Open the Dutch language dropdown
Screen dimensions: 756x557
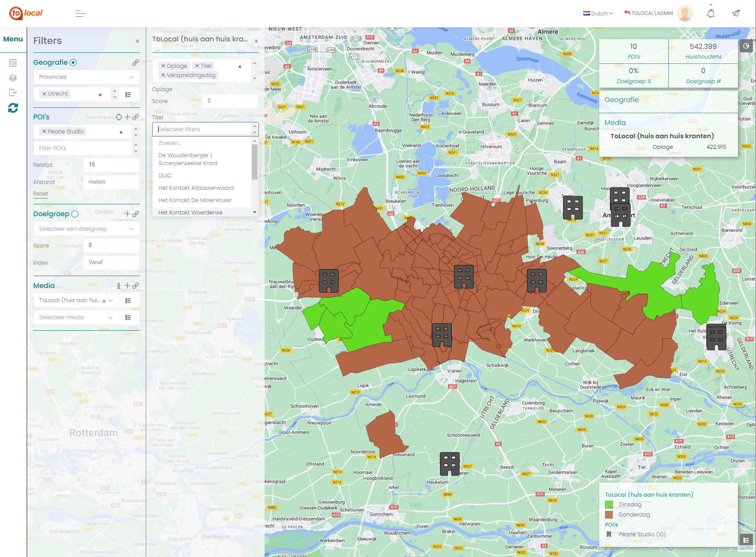coord(598,14)
